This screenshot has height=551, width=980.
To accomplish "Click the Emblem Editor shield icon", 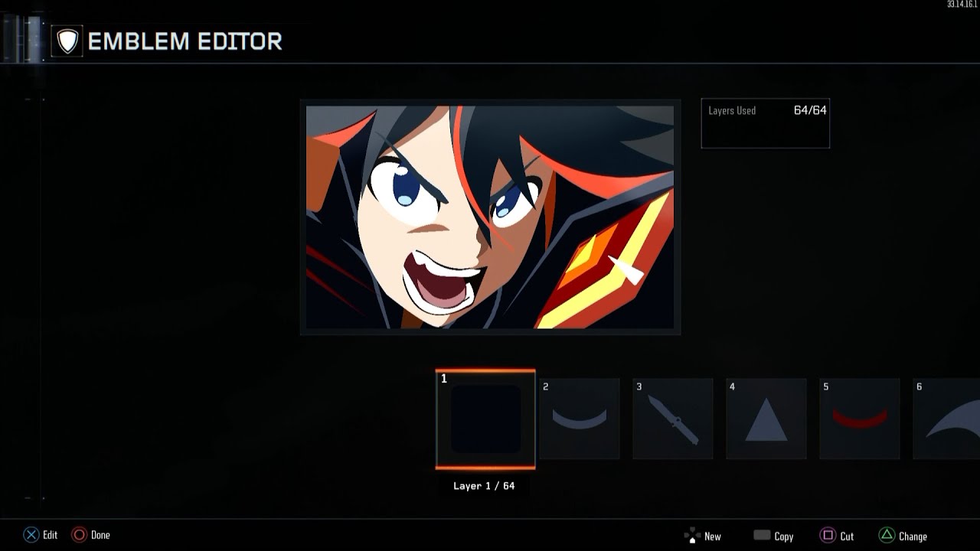I will (x=67, y=41).
